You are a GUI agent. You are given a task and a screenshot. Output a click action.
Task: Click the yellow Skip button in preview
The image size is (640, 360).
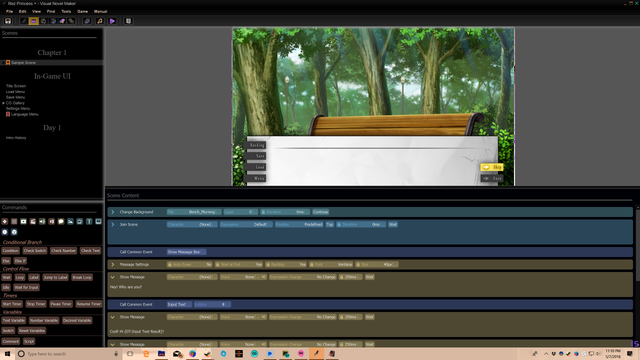491,167
